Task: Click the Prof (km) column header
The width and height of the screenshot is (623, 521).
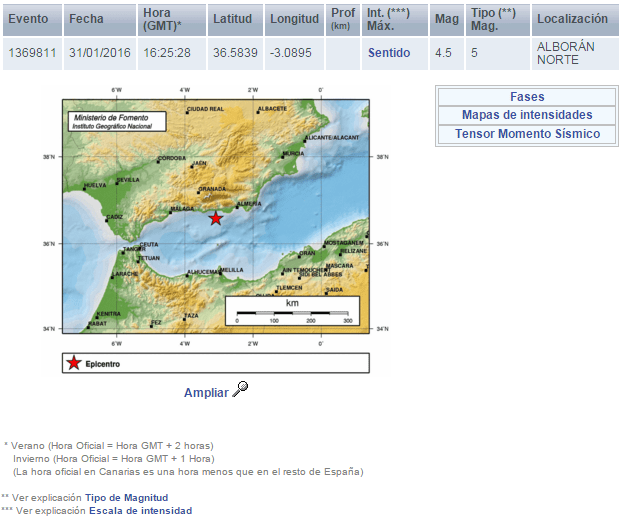Action: [343, 20]
